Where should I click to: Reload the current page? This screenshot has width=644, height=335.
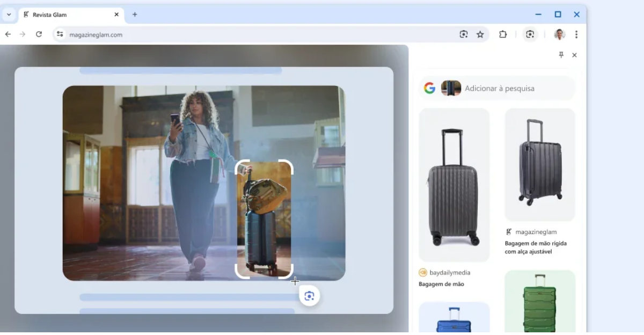[x=39, y=34]
